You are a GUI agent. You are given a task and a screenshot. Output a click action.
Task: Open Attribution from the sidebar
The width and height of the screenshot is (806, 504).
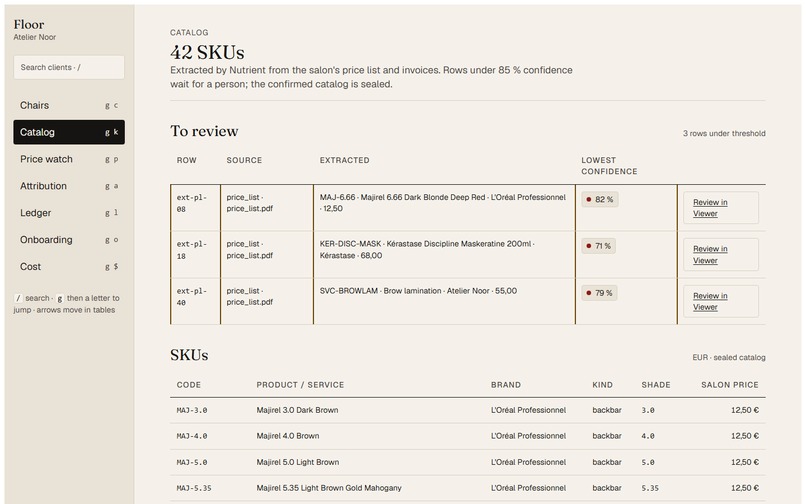tap(69, 186)
